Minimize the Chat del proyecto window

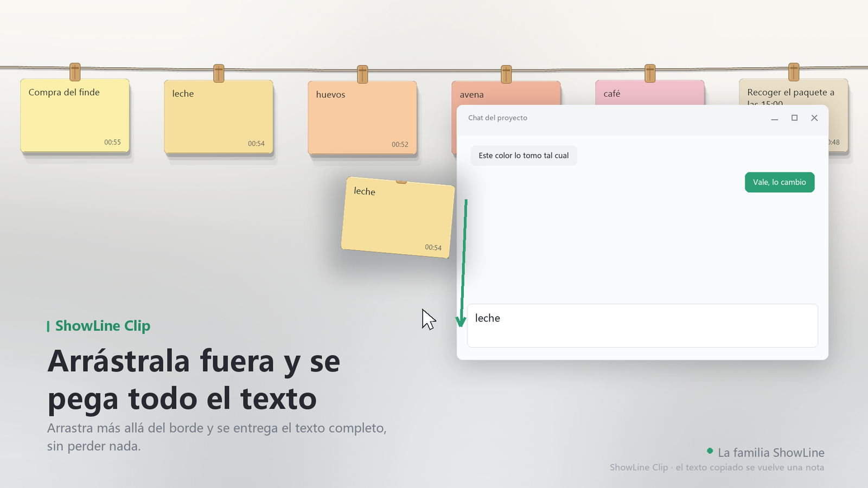775,118
